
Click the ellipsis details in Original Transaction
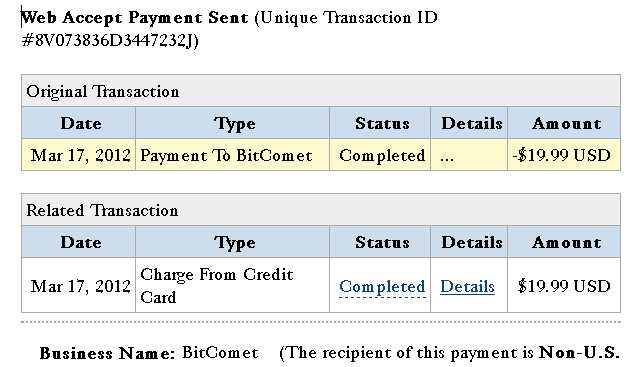[447, 156]
